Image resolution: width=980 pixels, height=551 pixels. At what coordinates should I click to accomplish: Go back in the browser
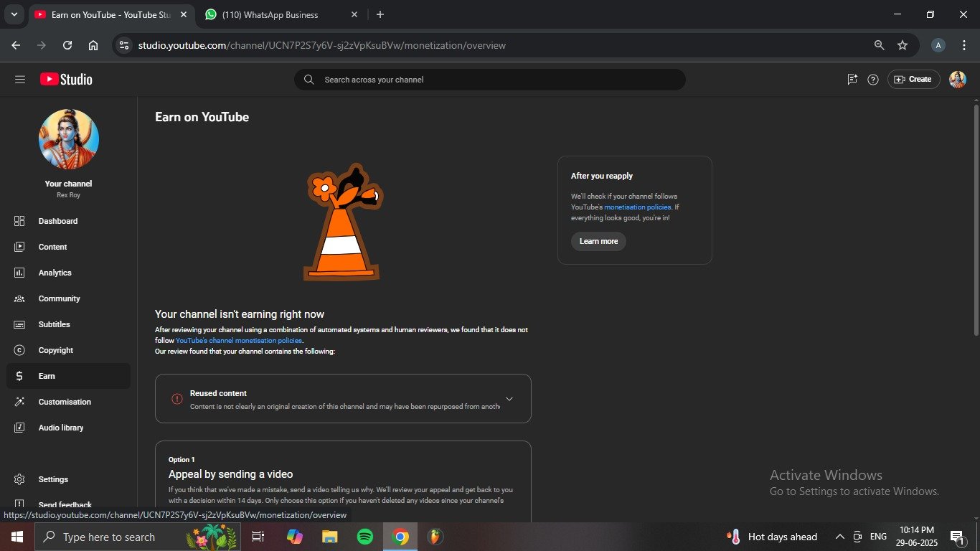(x=16, y=45)
